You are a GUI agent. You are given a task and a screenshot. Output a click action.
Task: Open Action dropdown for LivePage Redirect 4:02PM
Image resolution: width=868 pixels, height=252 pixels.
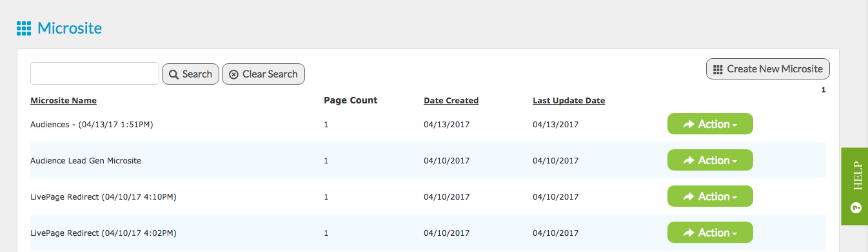tap(710, 233)
